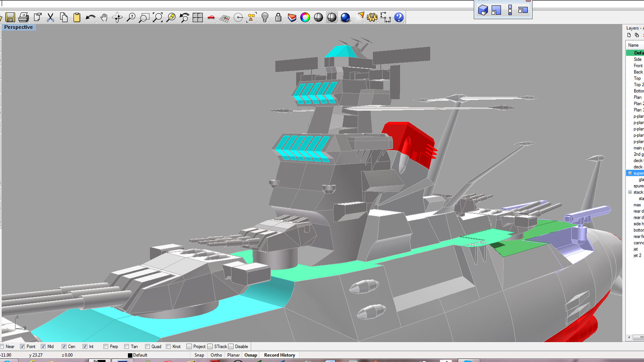Click the Zoom extents icon
Viewport: 644px width, 362px height.
pos(158,17)
